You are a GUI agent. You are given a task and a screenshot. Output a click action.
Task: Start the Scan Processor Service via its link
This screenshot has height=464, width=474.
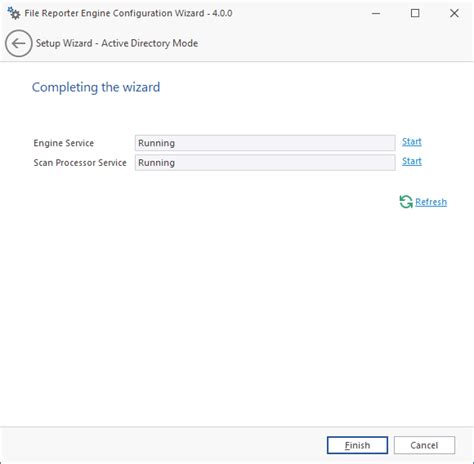point(412,161)
